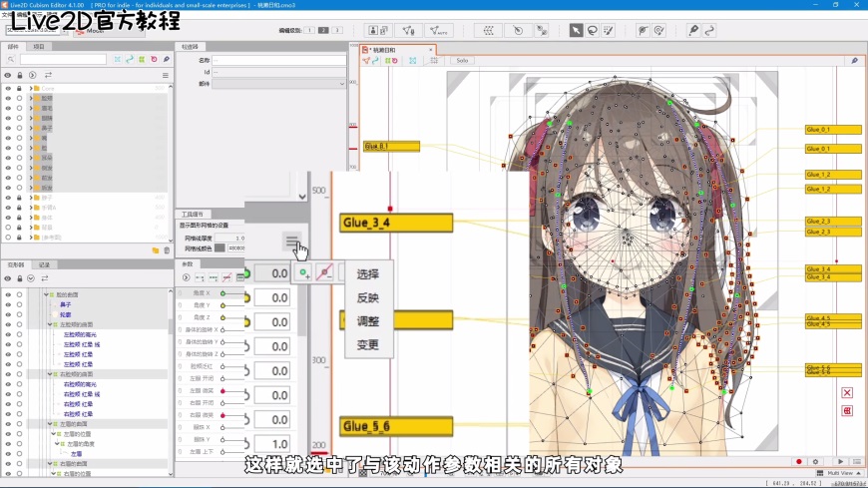Open the parameter panel hamburger menu
The image size is (868, 488).
[x=291, y=241]
